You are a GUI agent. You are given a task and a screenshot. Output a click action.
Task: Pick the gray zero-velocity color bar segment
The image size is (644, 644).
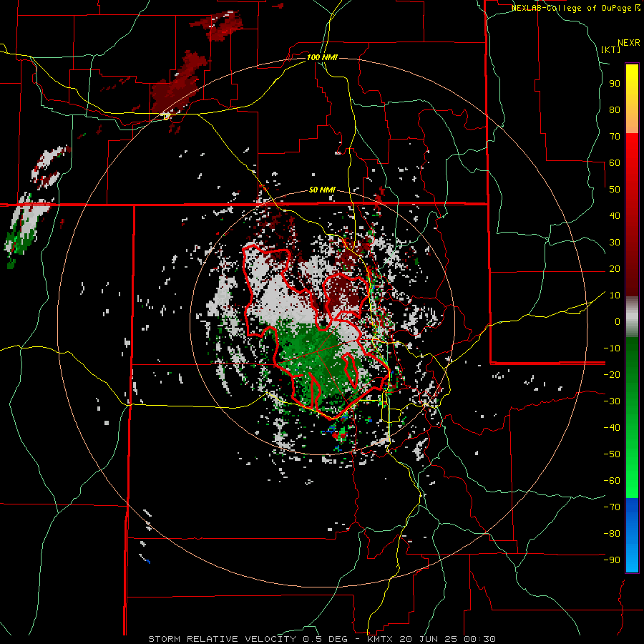coord(632,317)
